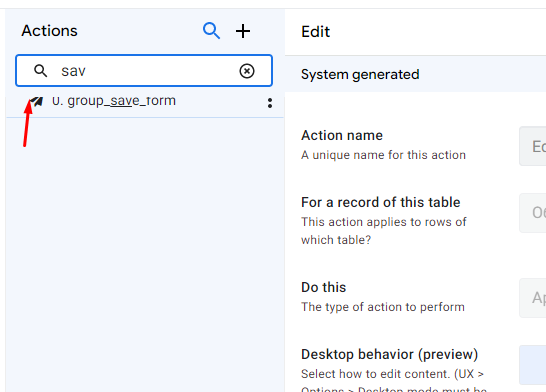
Task: Focus the actions search field containing 'sav'
Action: (x=144, y=71)
